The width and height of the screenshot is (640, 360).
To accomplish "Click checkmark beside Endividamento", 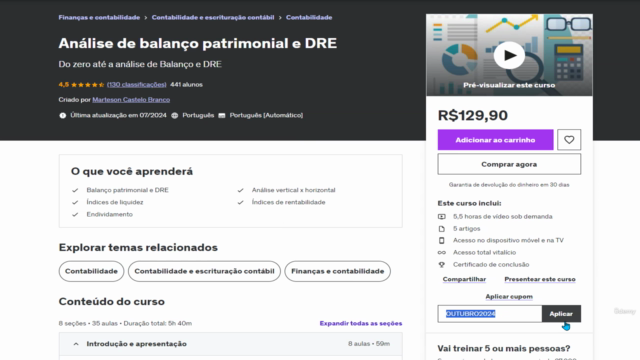I will [75, 215].
